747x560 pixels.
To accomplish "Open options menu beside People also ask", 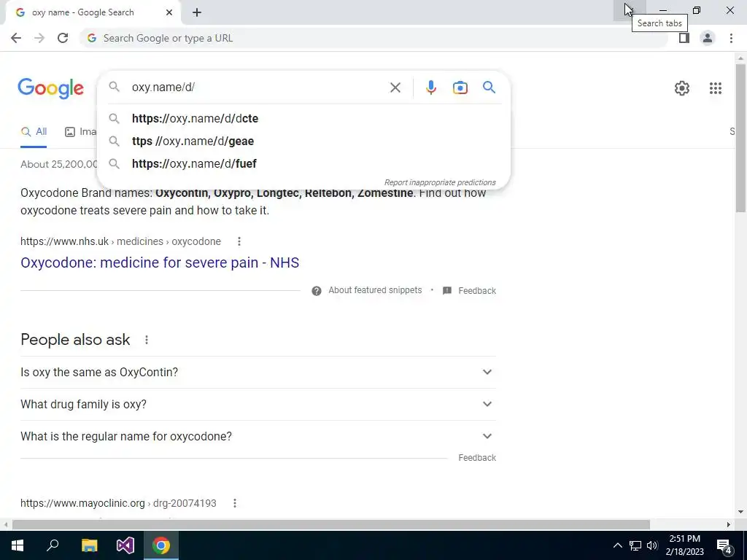I will 147,340.
